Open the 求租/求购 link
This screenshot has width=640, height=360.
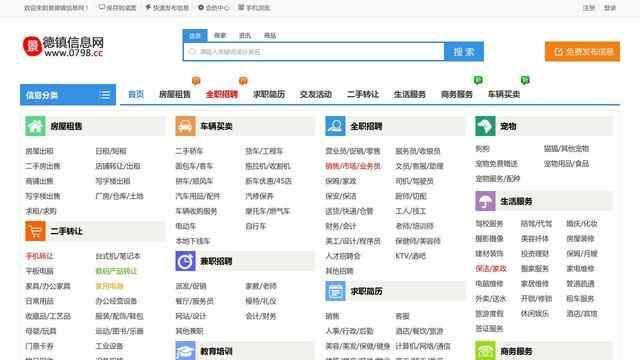(41, 211)
